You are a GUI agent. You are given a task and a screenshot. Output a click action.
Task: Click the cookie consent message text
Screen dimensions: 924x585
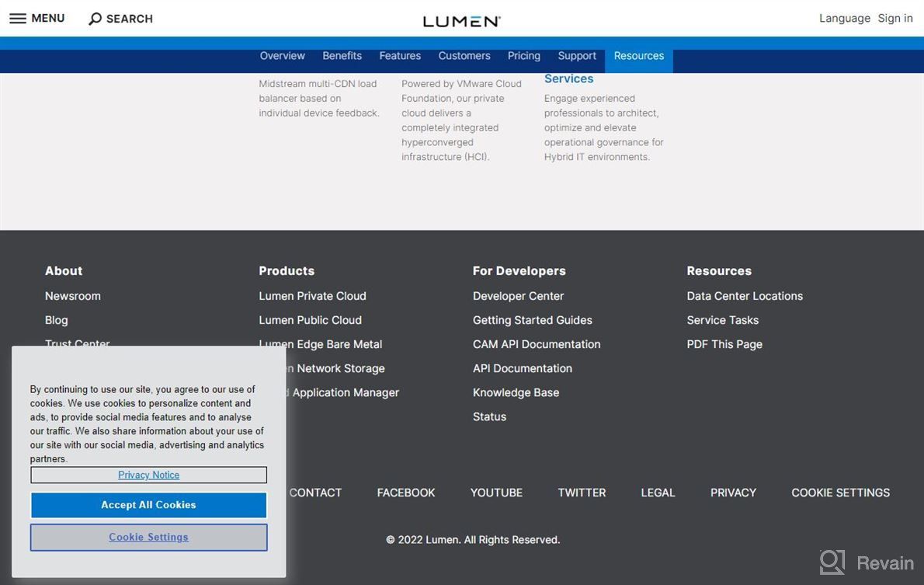coord(148,424)
